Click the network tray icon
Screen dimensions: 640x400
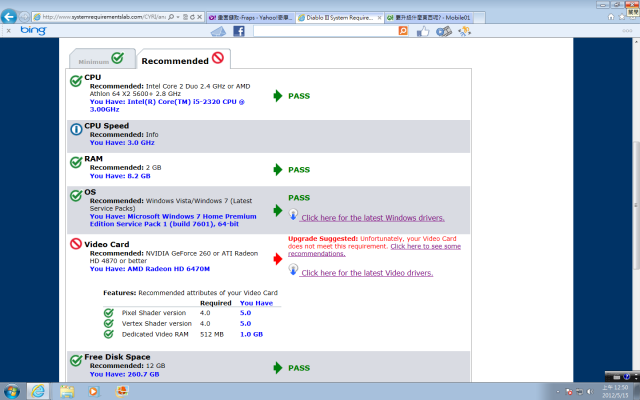click(579, 392)
